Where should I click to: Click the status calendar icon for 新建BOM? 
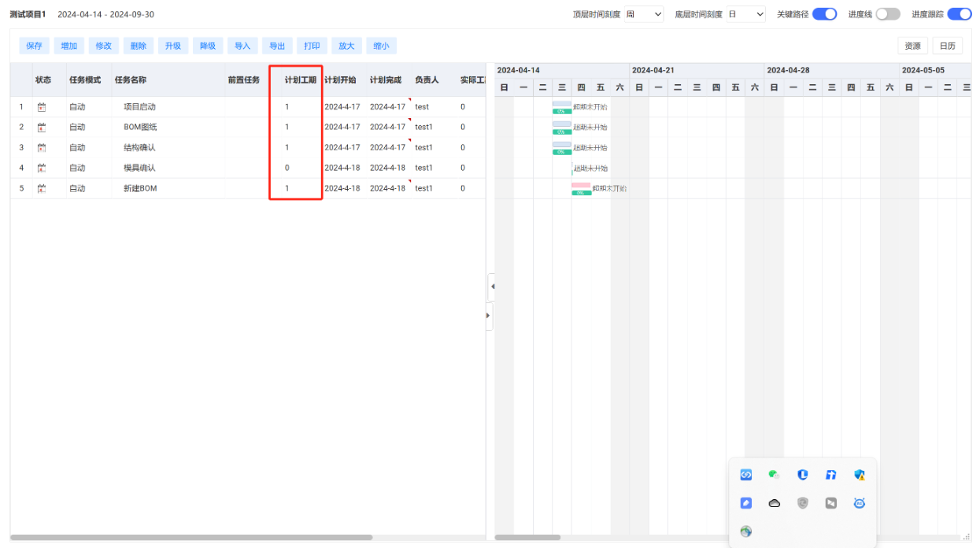tap(42, 188)
